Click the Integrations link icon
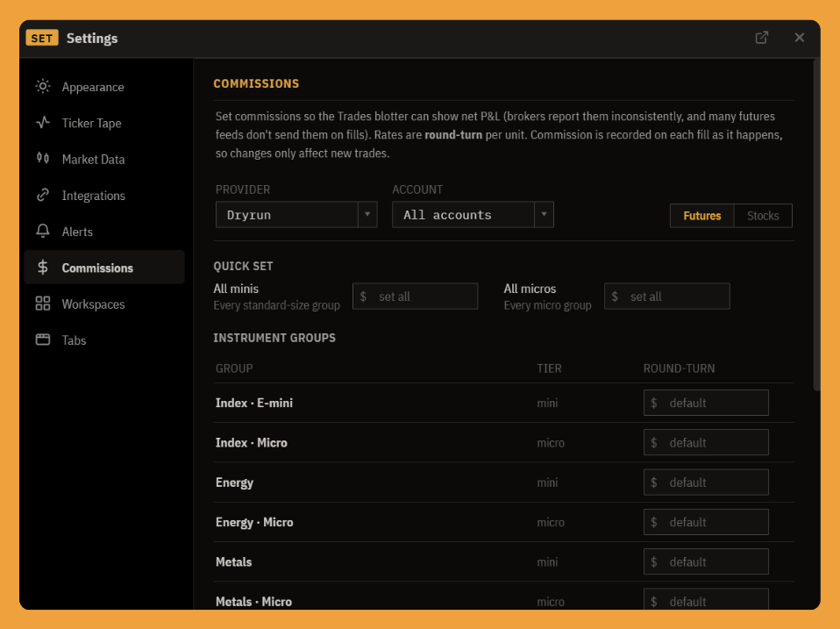This screenshot has height=629, width=840. click(43, 195)
